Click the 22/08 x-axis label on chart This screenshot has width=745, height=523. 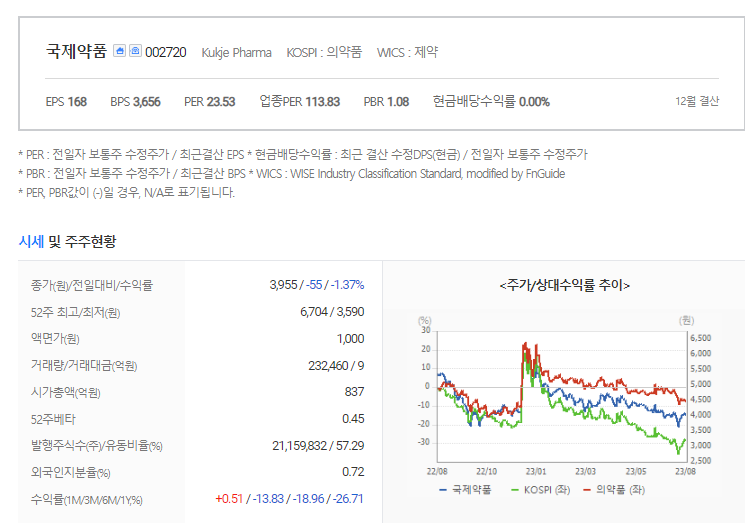click(437, 472)
